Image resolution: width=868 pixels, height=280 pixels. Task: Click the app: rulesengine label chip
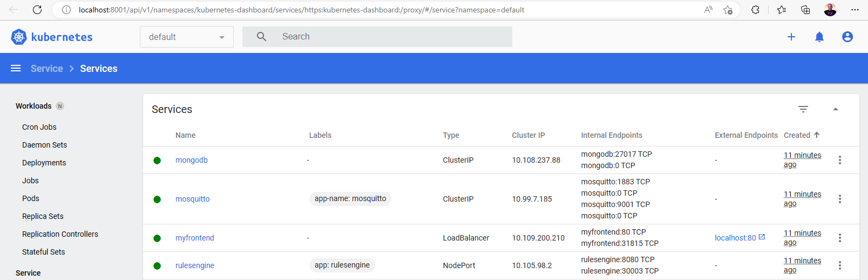click(x=342, y=265)
